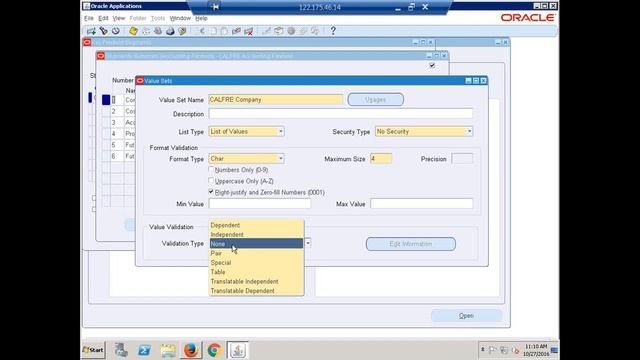Choose Dependent validation type
Screen dimensions: 640x360
pos(256,225)
